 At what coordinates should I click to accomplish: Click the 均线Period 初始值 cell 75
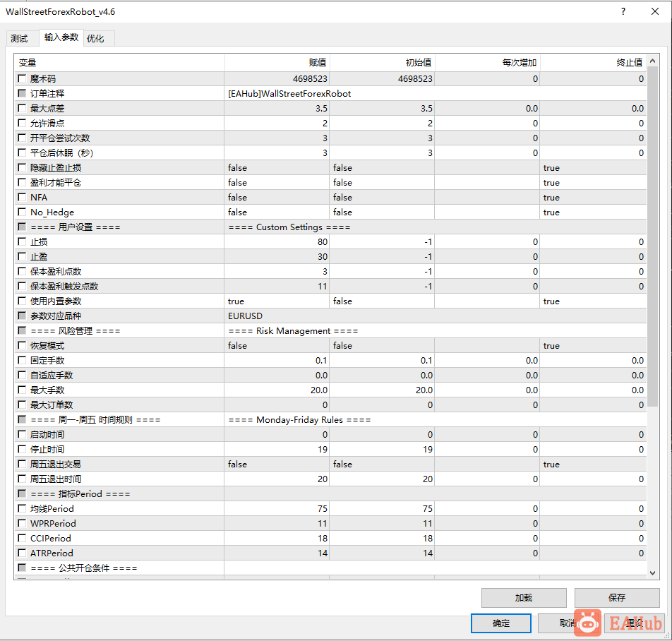[x=383, y=508]
